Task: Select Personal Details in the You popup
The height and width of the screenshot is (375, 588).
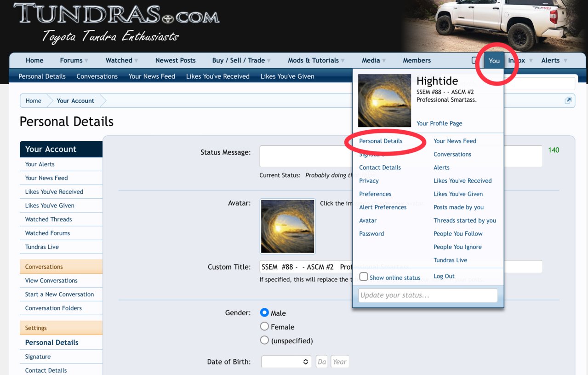Action: 381,141
